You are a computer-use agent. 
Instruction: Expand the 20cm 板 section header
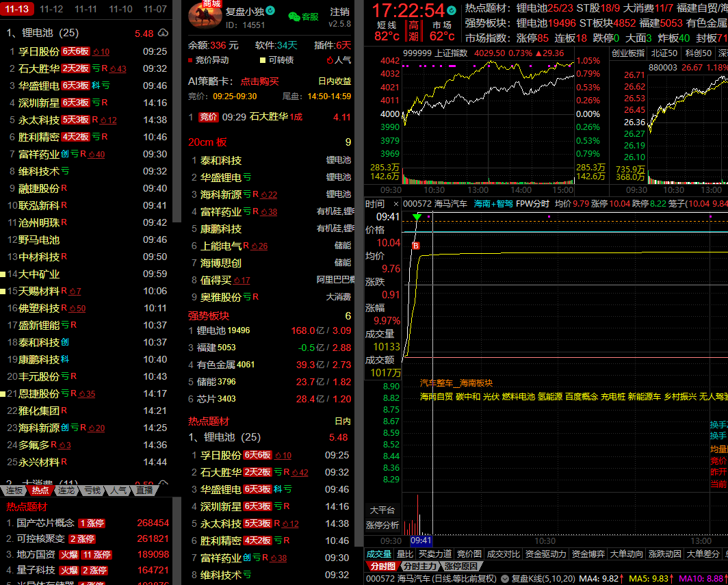pos(207,142)
